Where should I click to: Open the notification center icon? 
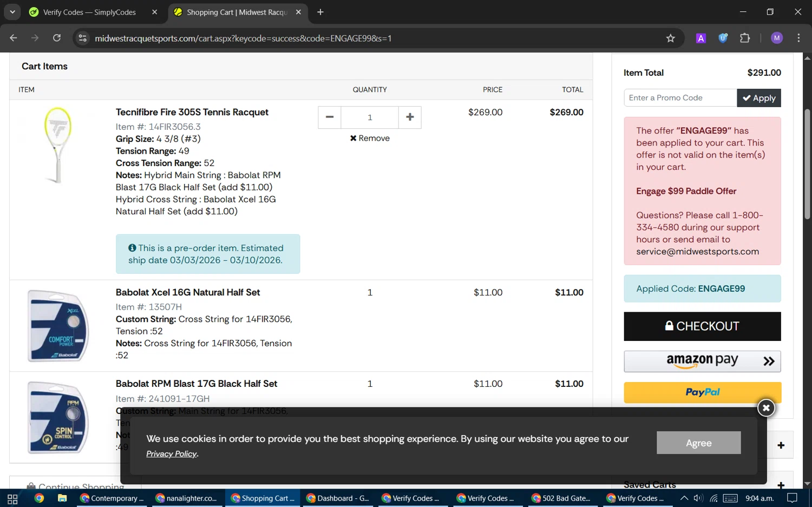[792, 498]
